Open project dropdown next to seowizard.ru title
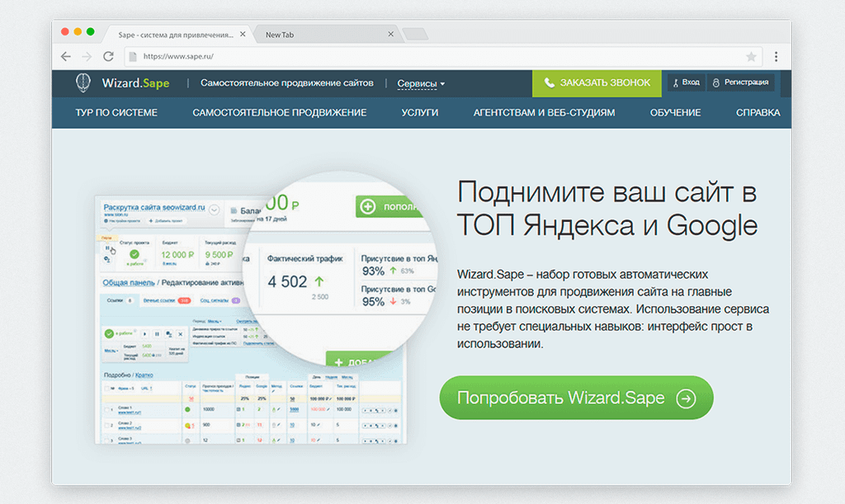The image size is (845, 504). [x=214, y=209]
